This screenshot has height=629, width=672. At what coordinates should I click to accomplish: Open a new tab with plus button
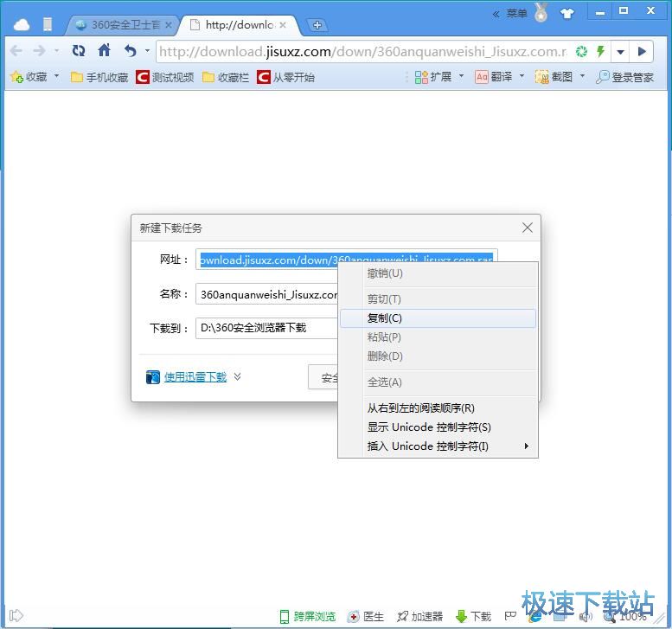[x=317, y=25]
